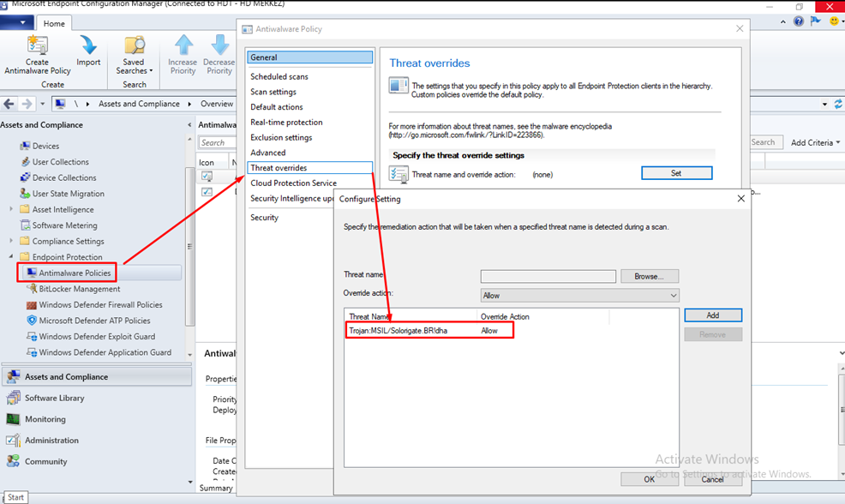The height and width of the screenshot is (504, 845).
Task: Click the User Collections node icon
Action: pos(25,162)
